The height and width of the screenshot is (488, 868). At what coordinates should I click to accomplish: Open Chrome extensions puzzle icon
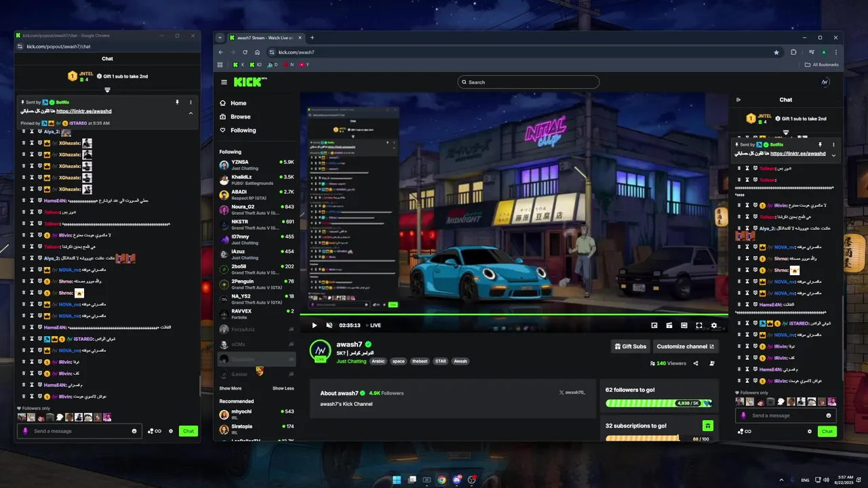click(x=793, y=52)
